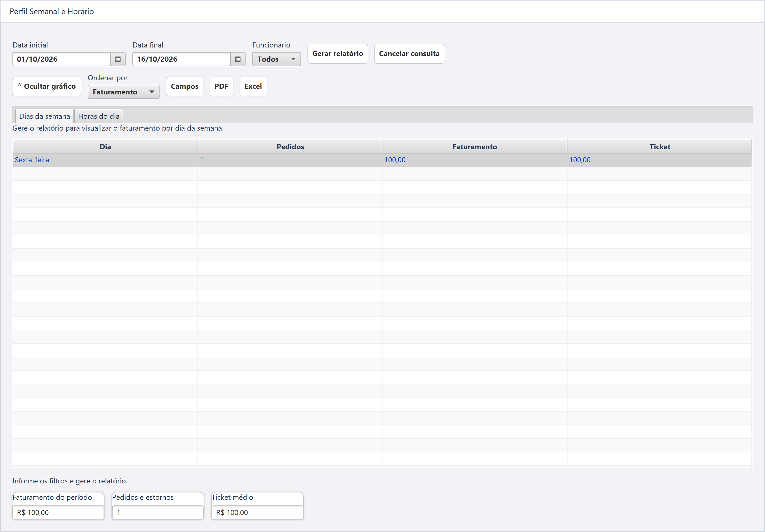Collapse chart with Ocultar gráfico
Screen dimensions: 765x532
tap(47, 86)
